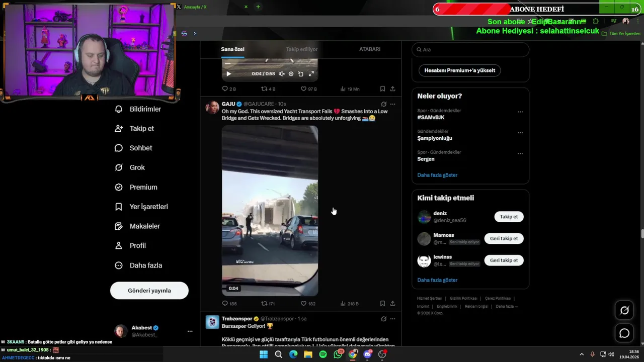
Task: Unmute the top video player
Action: 281,74
